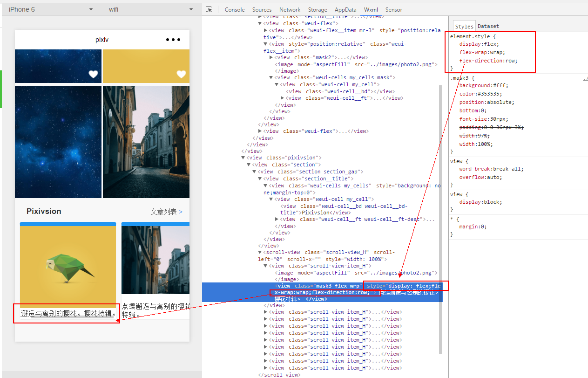Image resolution: width=588 pixels, height=378 pixels.
Task: Collapse the pixivsion view node
Action: coord(243,158)
